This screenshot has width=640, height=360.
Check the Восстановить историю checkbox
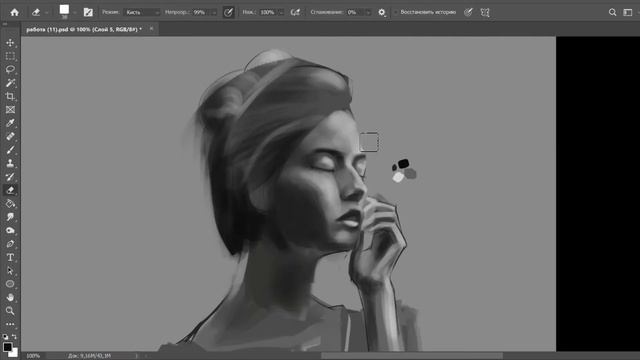[x=395, y=12]
